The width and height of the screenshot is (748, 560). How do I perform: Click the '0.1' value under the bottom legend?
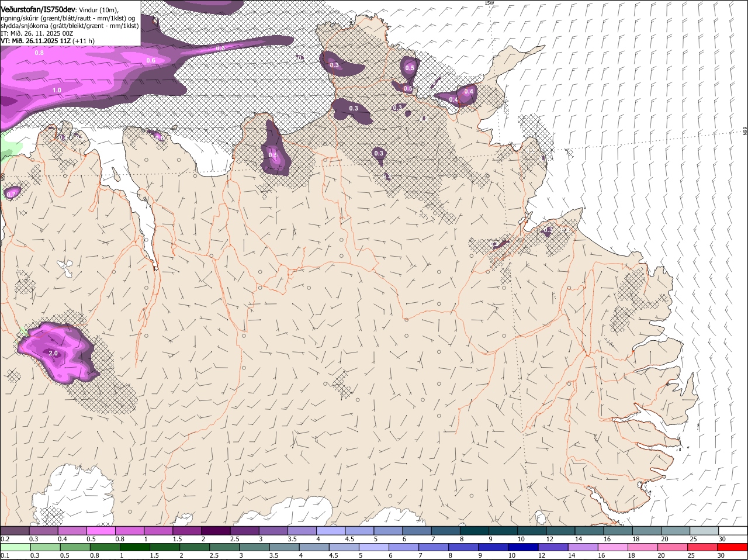[x=5, y=555]
